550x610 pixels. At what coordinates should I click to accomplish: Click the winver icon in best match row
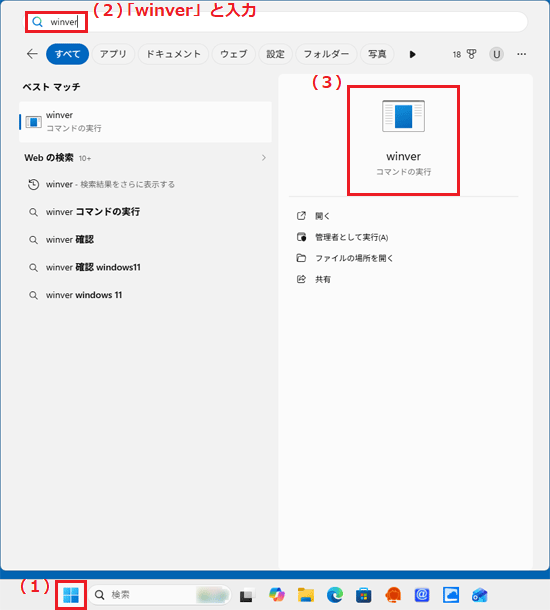(x=33, y=122)
